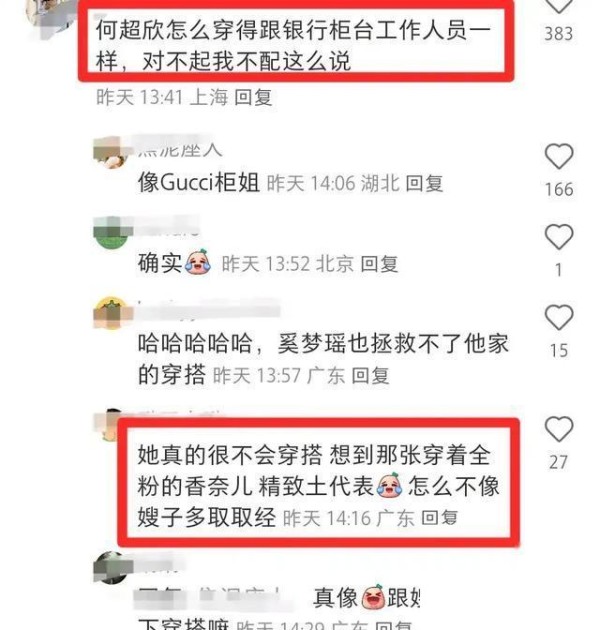Reply to the 像Gucci柜姐 comment

pos(424,184)
